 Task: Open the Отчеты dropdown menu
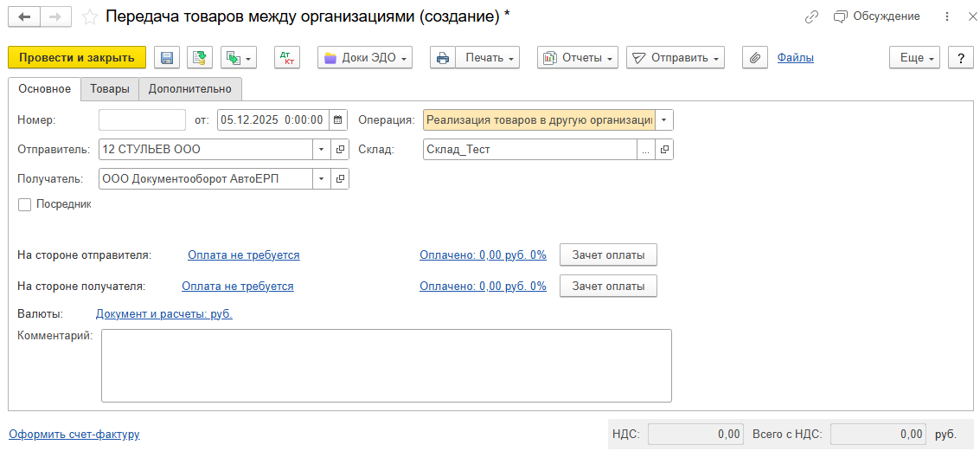coord(578,58)
